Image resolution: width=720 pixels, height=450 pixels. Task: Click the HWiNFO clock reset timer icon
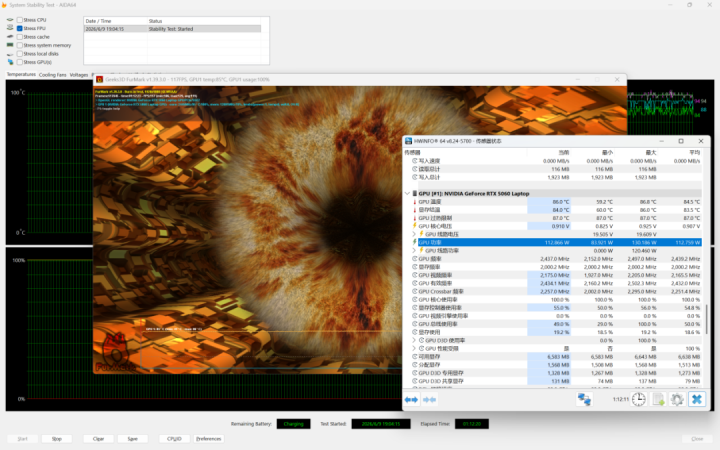tap(638, 399)
